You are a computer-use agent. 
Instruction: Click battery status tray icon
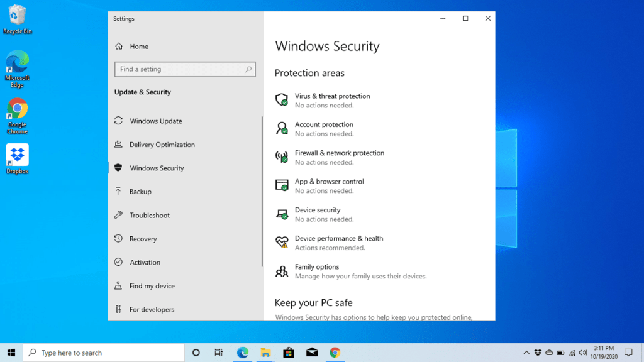(x=560, y=353)
